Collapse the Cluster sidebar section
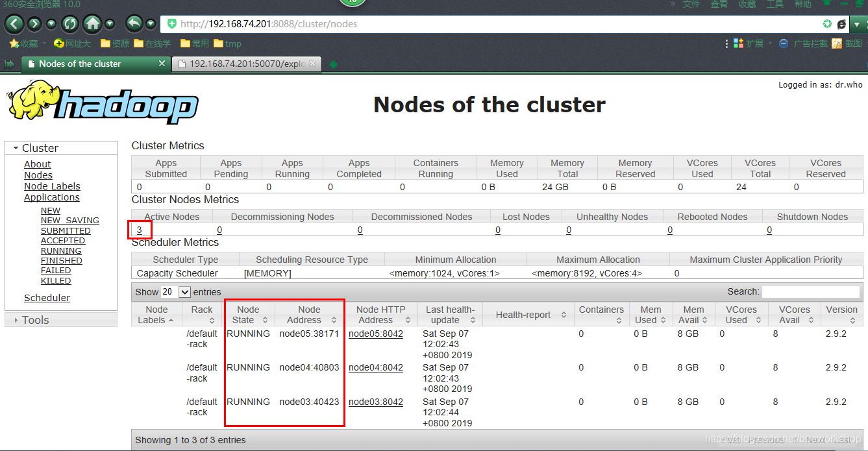Screen dimensions: 868x451 pyautogui.click(x=60, y=148)
